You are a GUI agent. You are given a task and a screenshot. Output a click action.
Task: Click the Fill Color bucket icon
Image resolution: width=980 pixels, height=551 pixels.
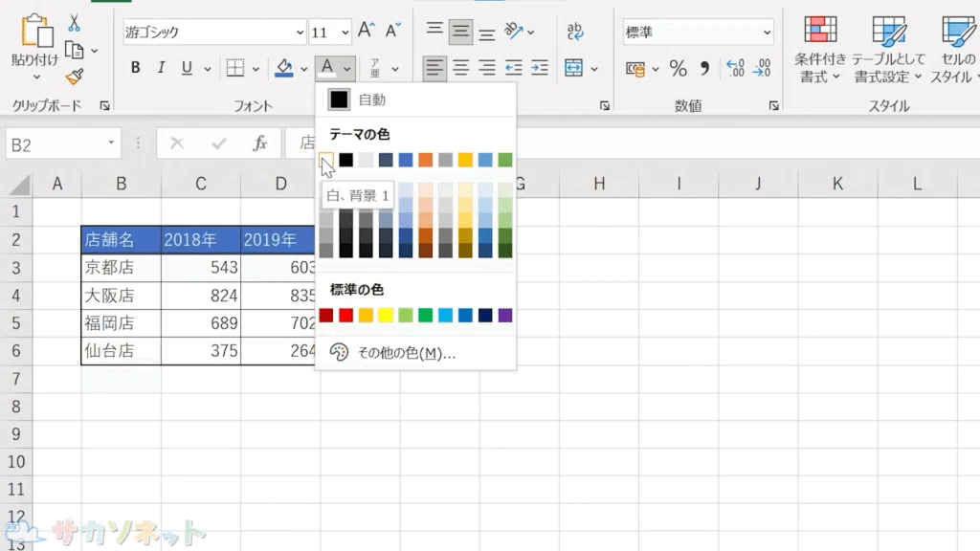coord(284,68)
